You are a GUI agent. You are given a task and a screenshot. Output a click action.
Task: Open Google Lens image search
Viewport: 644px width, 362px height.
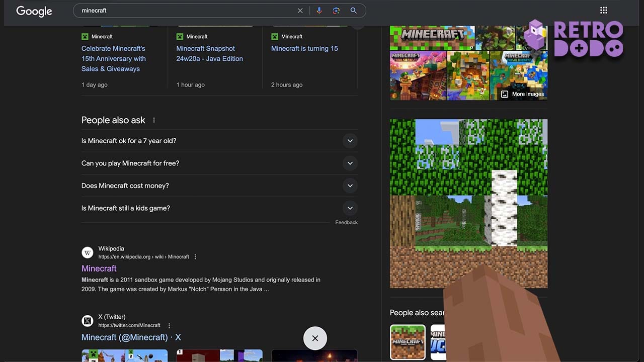[336, 11]
